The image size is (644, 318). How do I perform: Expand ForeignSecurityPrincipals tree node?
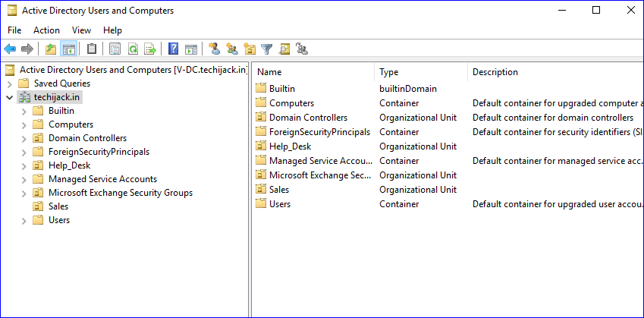click(x=24, y=153)
